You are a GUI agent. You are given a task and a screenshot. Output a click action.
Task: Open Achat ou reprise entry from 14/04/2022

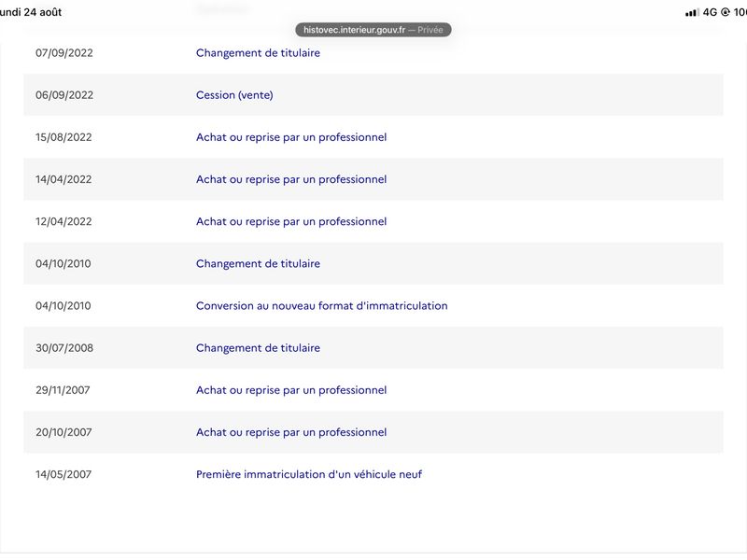(291, 179)
